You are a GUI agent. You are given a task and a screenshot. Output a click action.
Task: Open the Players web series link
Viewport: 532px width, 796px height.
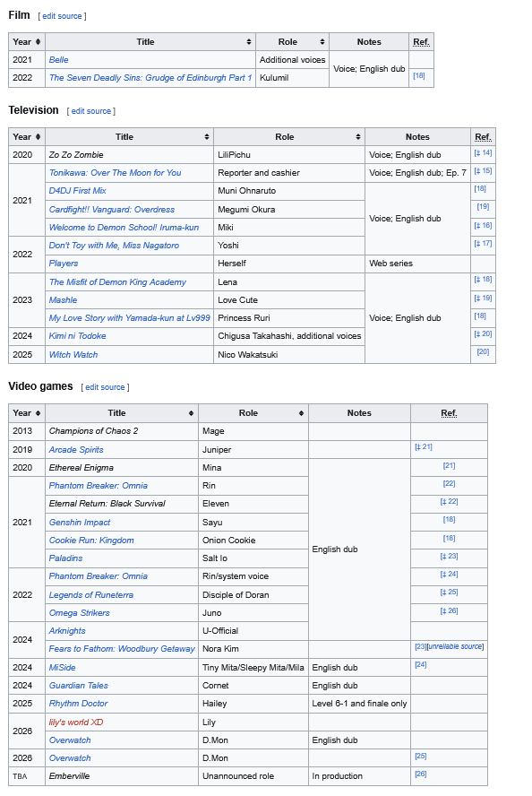coord(64,264)
